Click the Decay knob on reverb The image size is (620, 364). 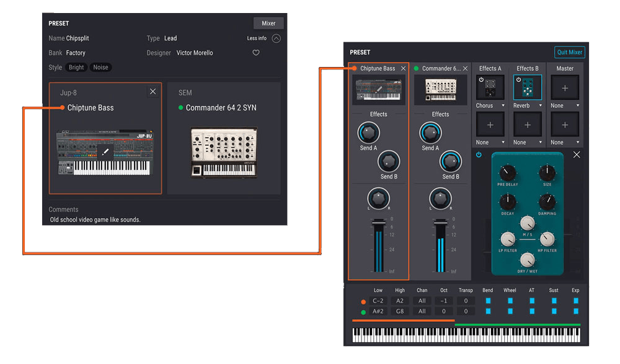(507, 202)
